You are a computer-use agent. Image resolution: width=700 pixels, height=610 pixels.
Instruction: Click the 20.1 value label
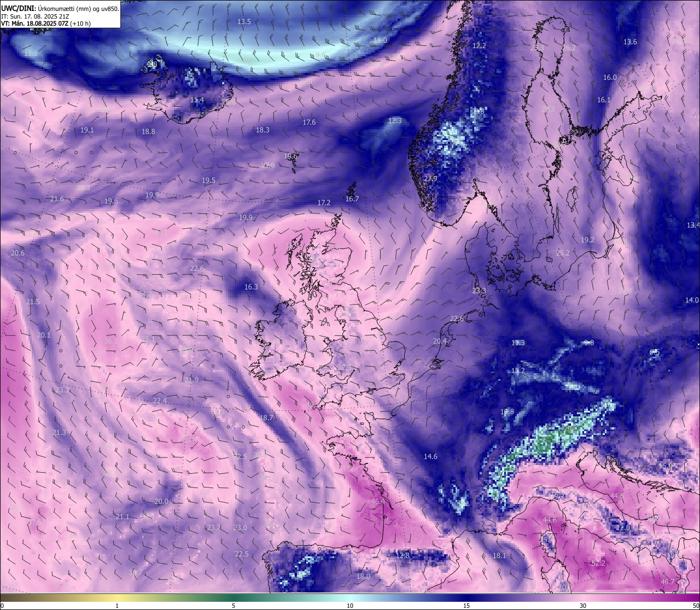tap(44, 335)
